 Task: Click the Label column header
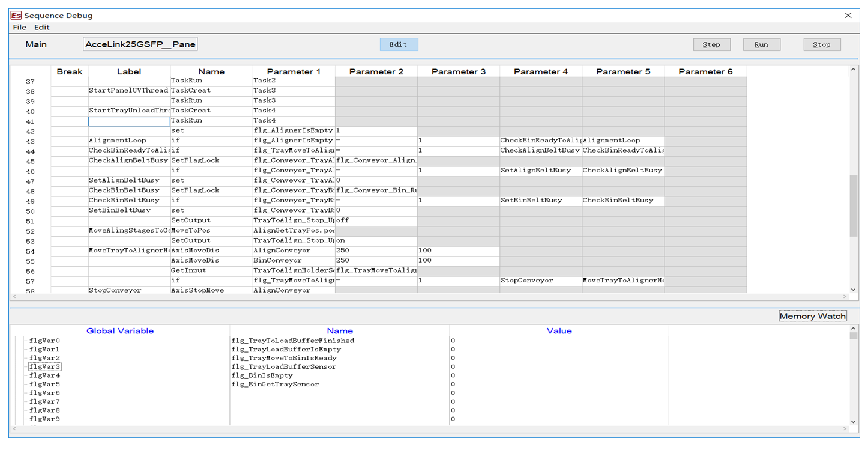(129, 71)
